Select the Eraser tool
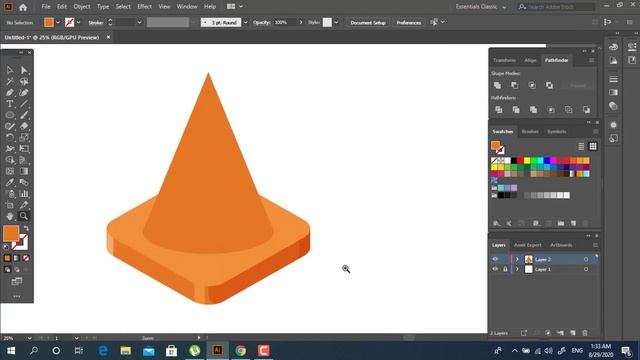This screenshot has width=640, height=360. (24, 127)
